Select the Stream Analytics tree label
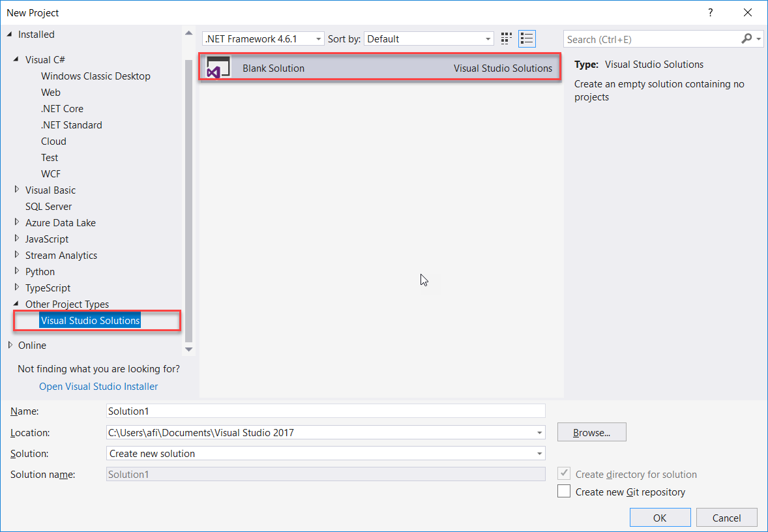Screen dimensions: 768x532 point(61,255)
